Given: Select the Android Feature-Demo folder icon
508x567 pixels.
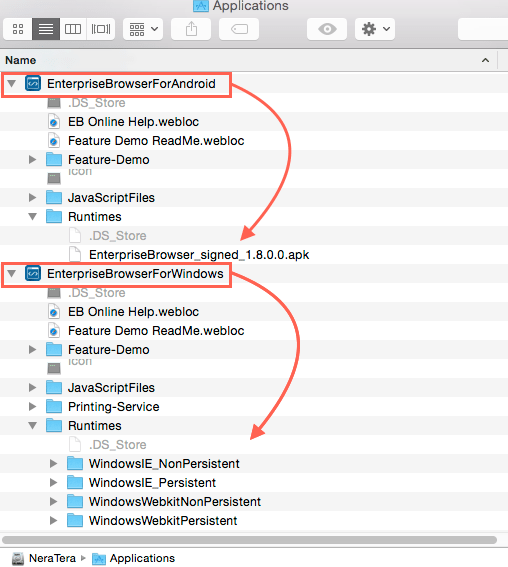Looking at the screenshot, I should (54, 159).
